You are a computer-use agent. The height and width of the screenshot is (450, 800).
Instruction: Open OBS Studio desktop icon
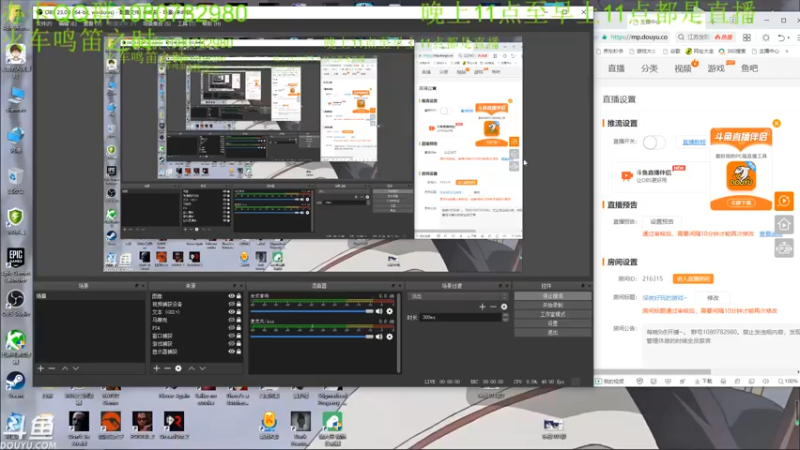point(15,304)
